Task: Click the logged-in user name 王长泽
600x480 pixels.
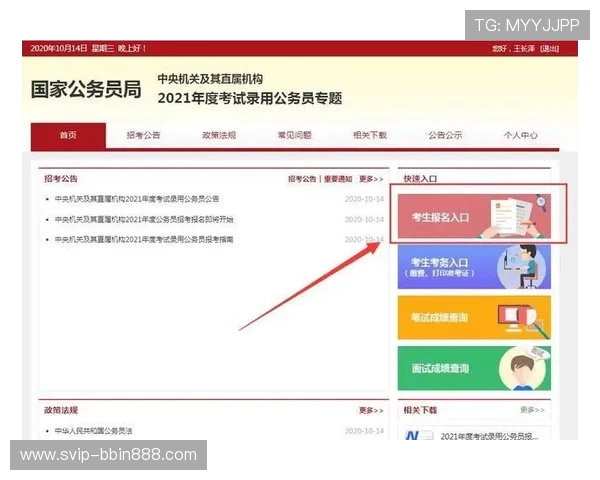Action: [523, 49]
